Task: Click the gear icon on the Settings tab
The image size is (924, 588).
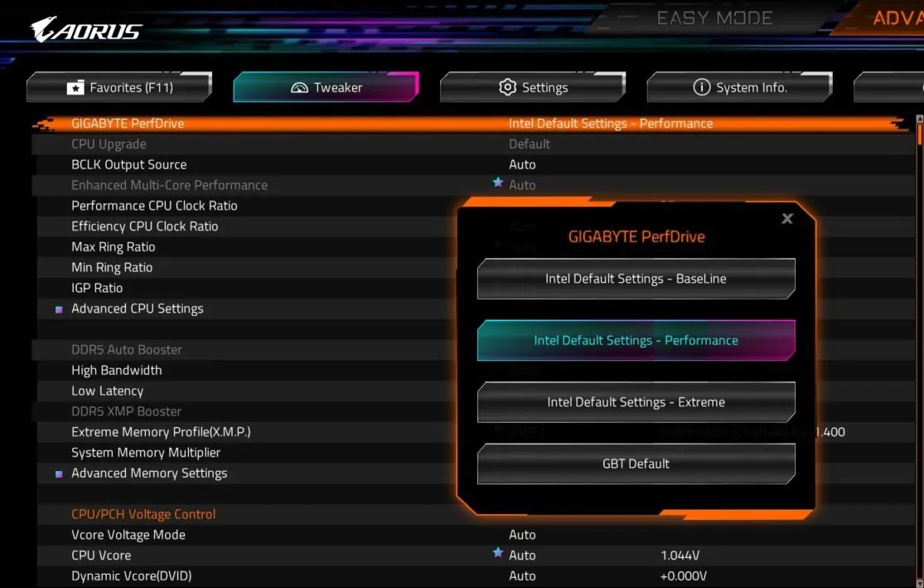Action: tap(508, 86)
